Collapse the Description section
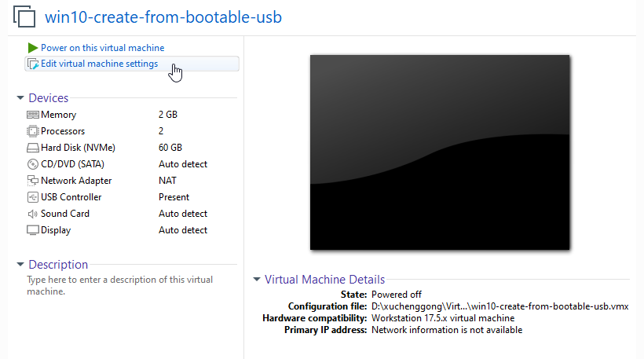Screen dimensions: 644x359 [20, 265]
